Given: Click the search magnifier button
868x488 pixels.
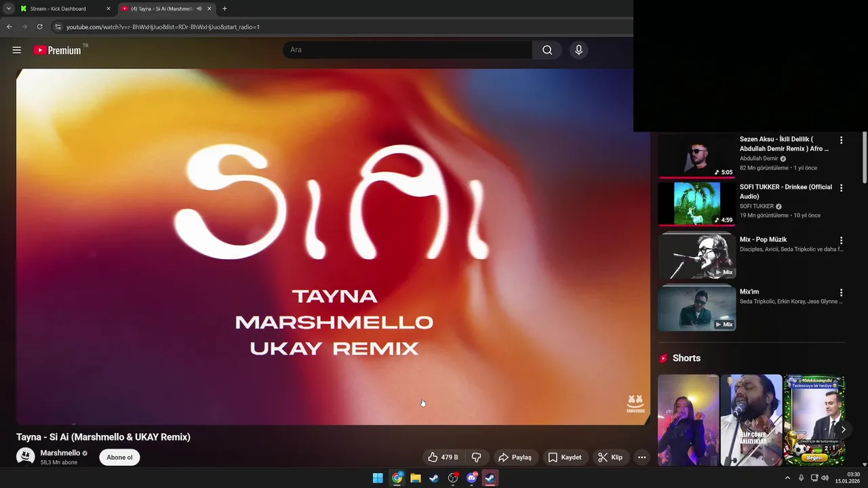Looking at the screenshot, I should (547, 49).
